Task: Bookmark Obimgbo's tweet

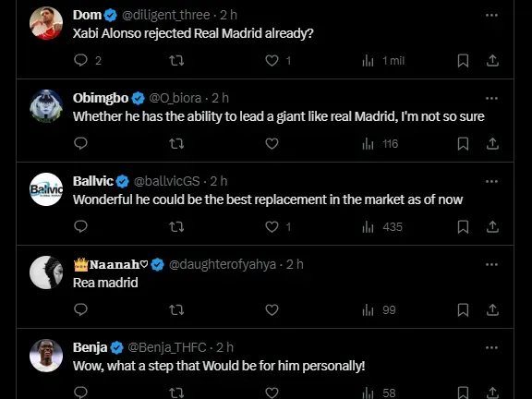Action: (x=463, y=143)
